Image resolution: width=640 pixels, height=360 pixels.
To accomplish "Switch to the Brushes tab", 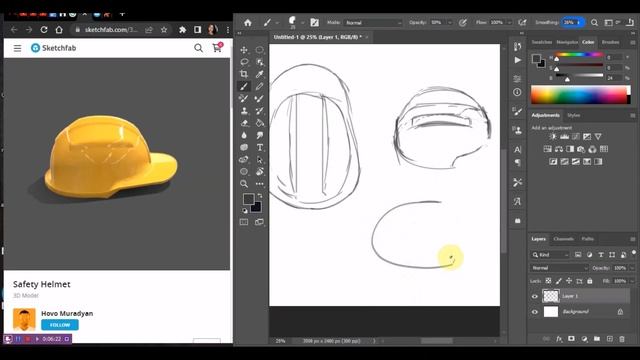I will 610,42.
